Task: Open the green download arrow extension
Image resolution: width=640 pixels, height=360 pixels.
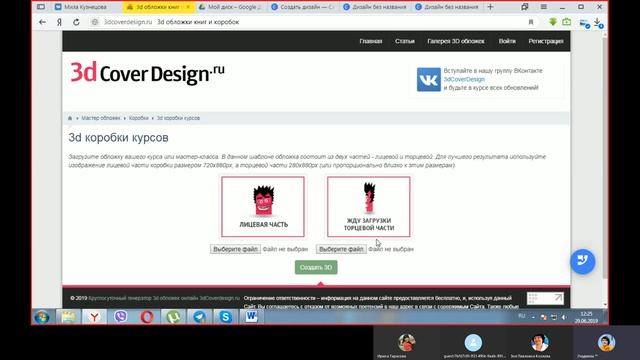Action: tap(553, 22)
